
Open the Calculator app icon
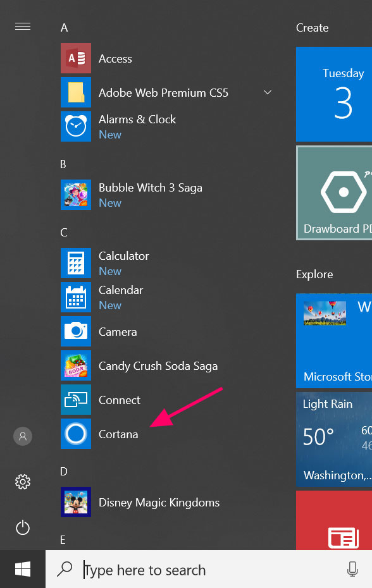click(76, 263)
